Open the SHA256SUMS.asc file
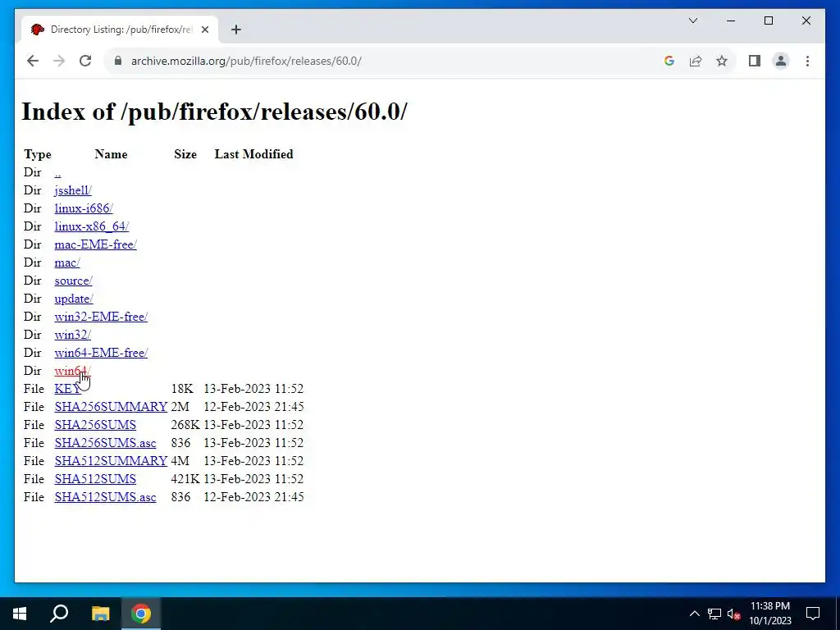The width and height of the screenshot is (840, 630). point(105,443)
